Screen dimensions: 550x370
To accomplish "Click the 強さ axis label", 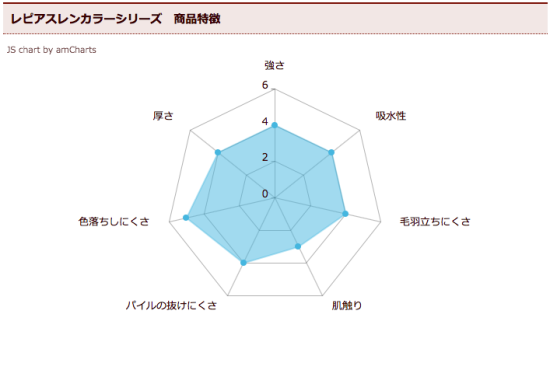I will click(274, 65).
